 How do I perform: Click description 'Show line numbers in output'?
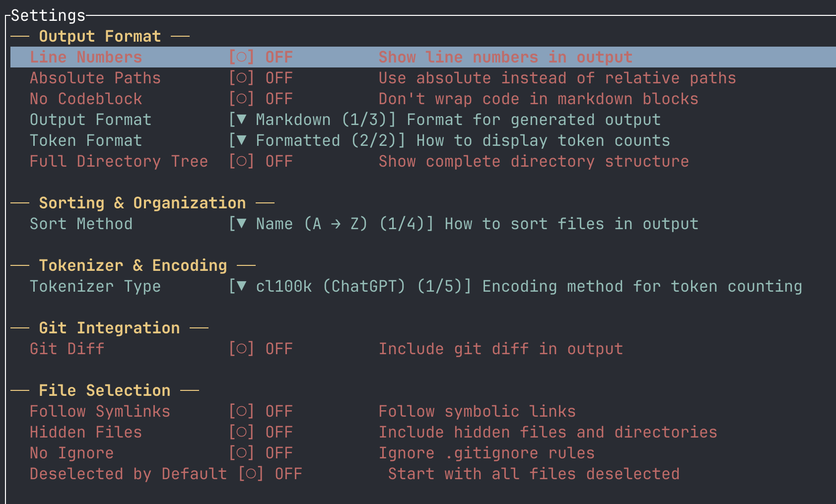[x=506, y=57]
